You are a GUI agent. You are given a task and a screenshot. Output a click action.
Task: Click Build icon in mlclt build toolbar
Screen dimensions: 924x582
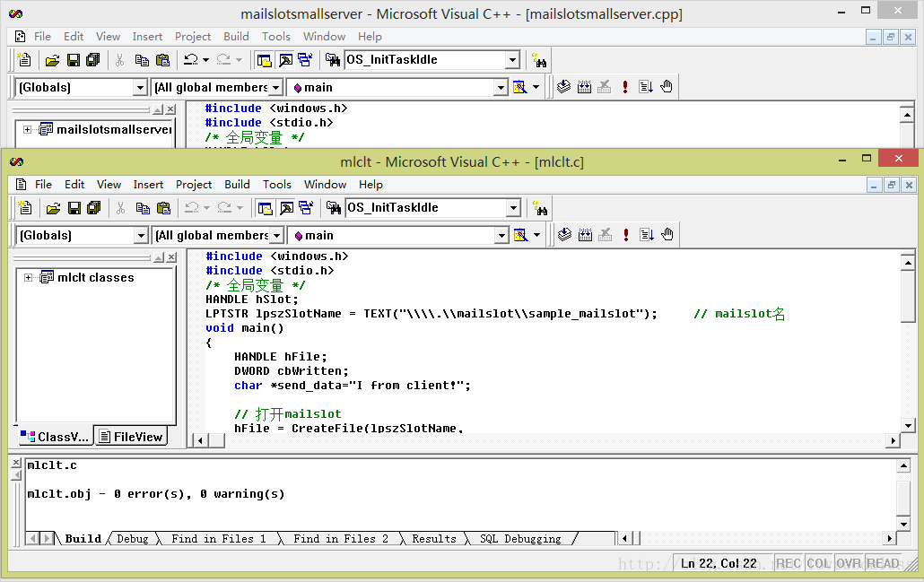[x=585, y=234]
